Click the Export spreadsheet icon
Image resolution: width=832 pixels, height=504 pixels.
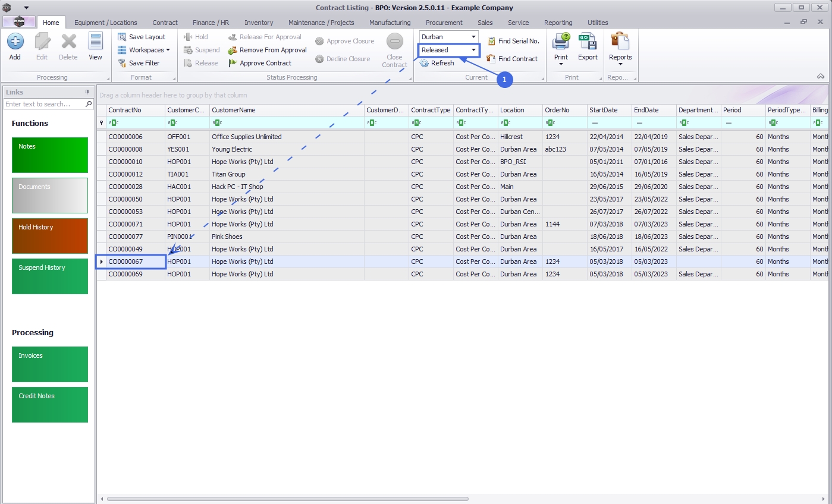588,42
